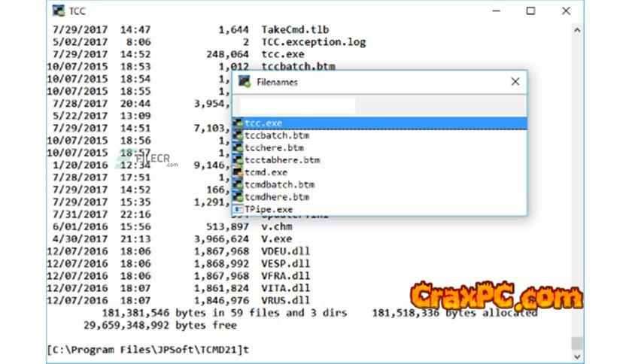Close the TCC window

pyautogui.click(x=566, y=11)
